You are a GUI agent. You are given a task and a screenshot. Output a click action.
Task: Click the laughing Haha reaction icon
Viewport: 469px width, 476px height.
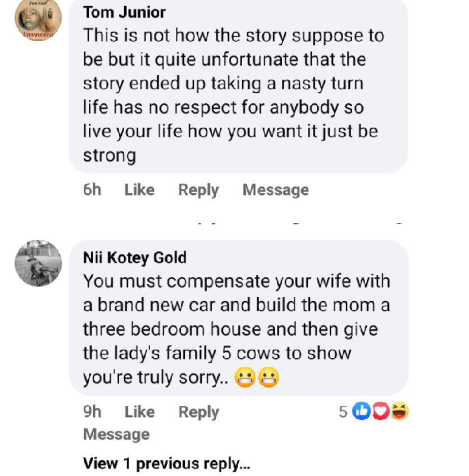tap(400, 412)
